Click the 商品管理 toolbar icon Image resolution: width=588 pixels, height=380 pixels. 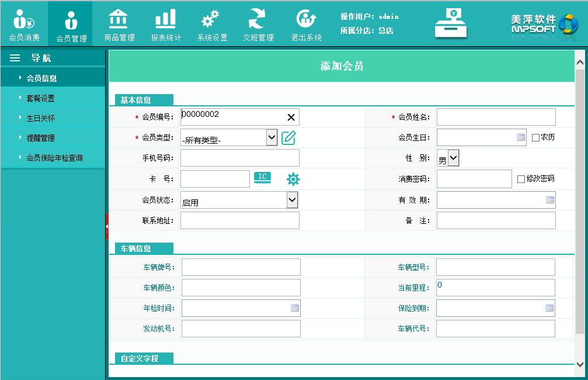point(119,25)
